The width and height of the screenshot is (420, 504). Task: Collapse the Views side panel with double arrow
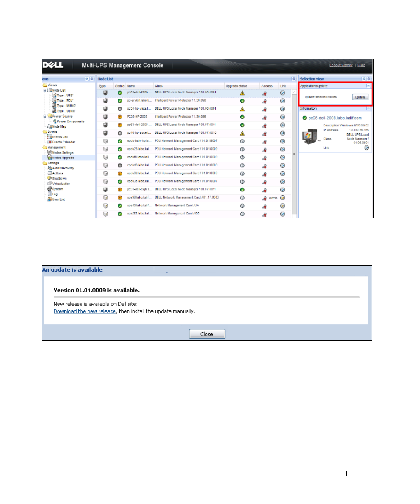[87, 79]
